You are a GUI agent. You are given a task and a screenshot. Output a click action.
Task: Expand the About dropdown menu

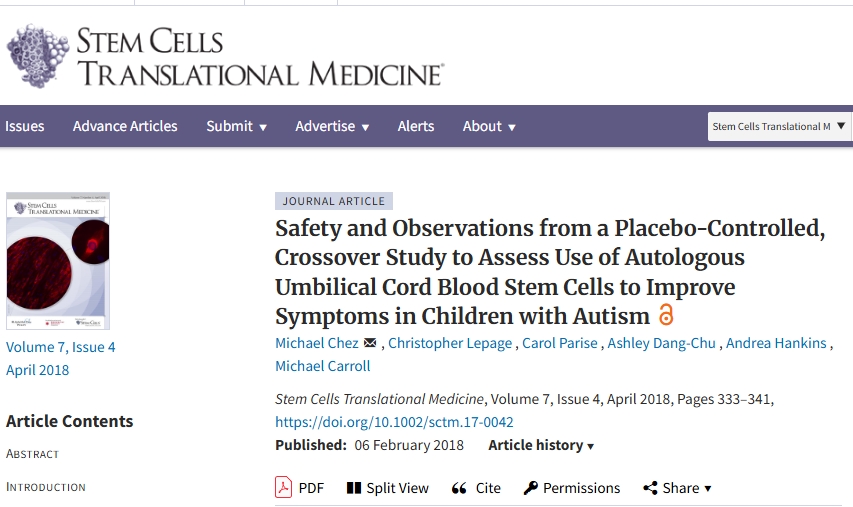point(489,126)
